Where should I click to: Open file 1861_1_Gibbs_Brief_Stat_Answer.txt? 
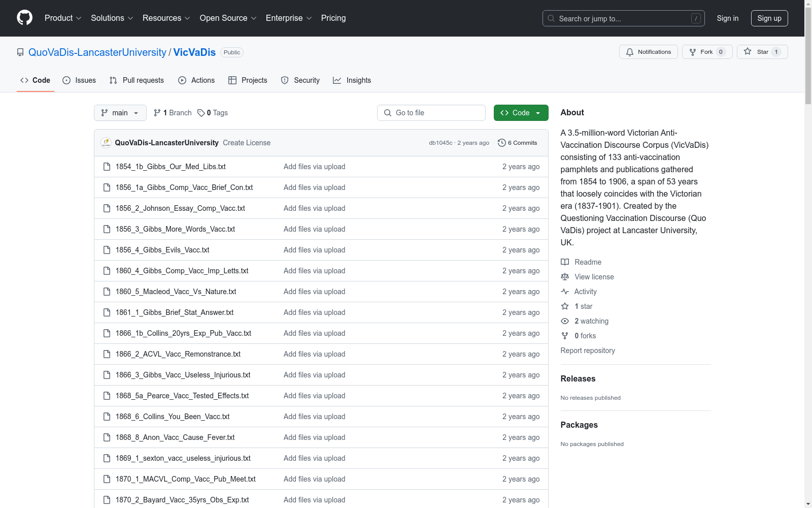pyautogui.click(x=175, y=312)
